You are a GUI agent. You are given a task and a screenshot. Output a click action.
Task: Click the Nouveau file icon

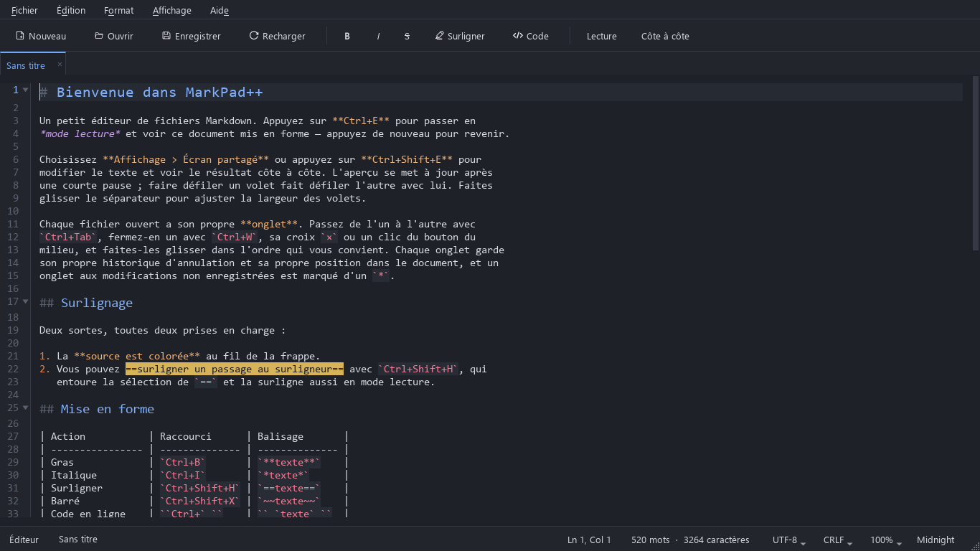[x=20, y=36]
